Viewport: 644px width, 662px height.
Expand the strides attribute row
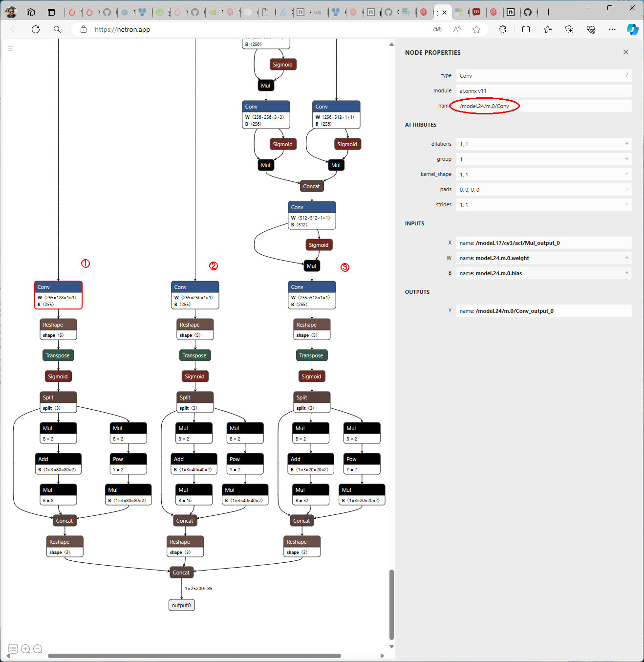pyautogui.click(x=626, y=204)
